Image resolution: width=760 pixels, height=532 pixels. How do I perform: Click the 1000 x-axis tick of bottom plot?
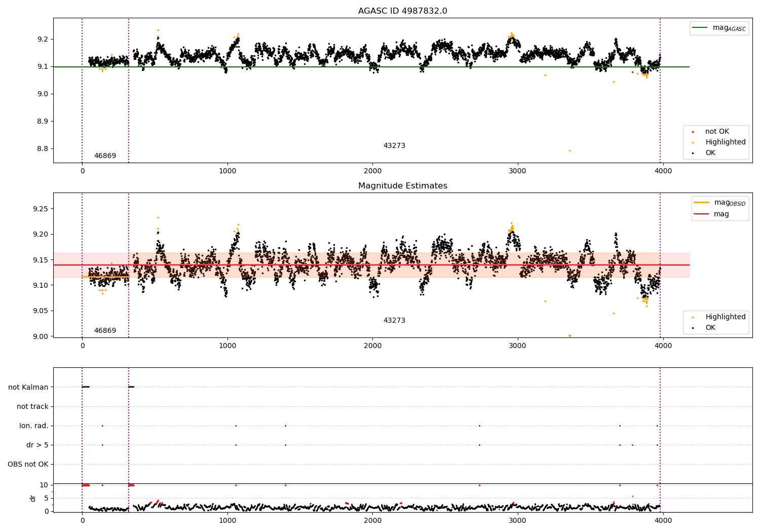point(227,520)
